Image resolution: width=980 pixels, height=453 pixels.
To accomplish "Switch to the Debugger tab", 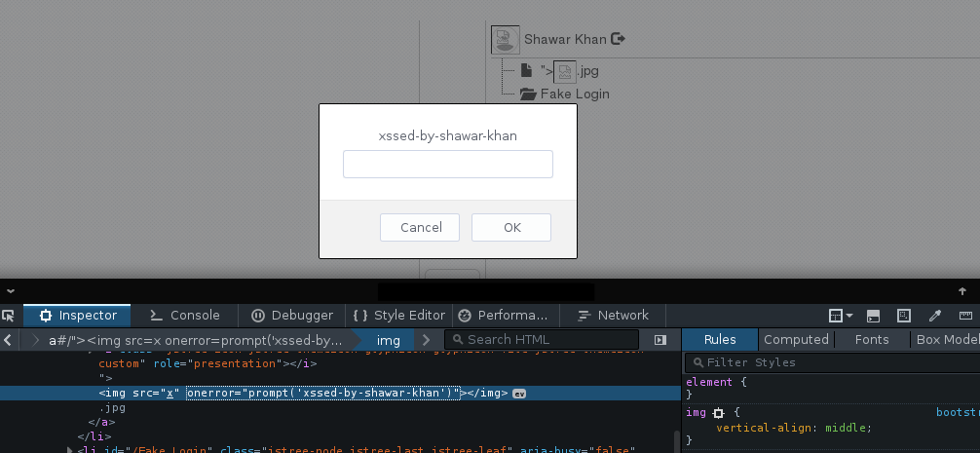I will [292, 316].
